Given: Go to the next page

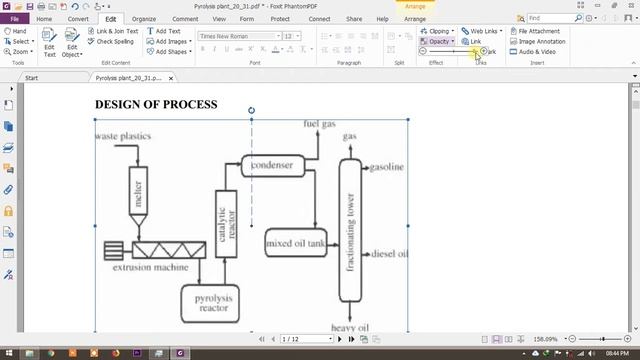Looking at the screenshot, I should [340, 339].
